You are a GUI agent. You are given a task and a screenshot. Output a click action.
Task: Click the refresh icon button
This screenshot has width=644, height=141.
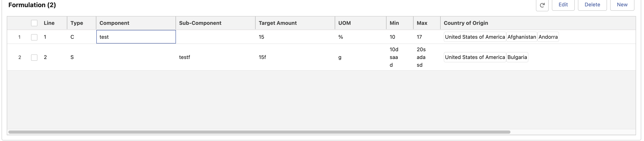[x=542, y=5]
